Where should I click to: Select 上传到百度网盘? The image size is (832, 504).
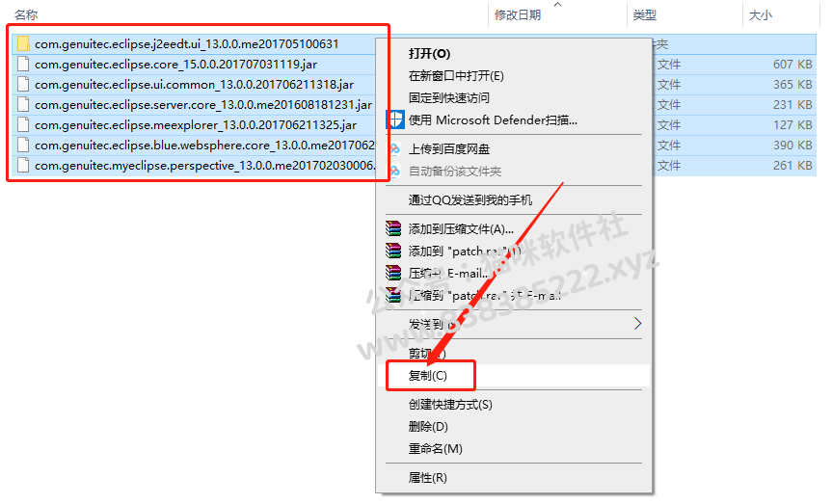pos(449,149)
